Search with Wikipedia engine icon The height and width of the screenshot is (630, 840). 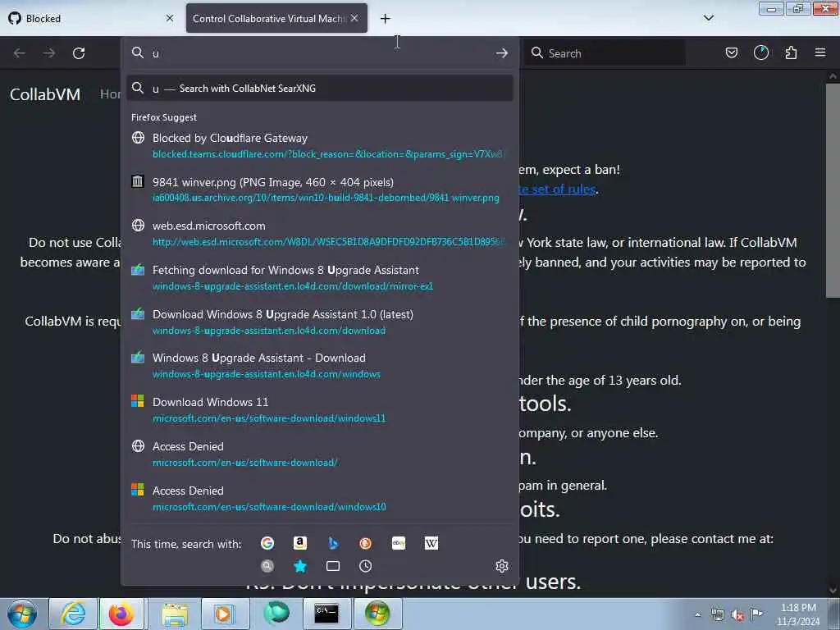tap(431, 543)
